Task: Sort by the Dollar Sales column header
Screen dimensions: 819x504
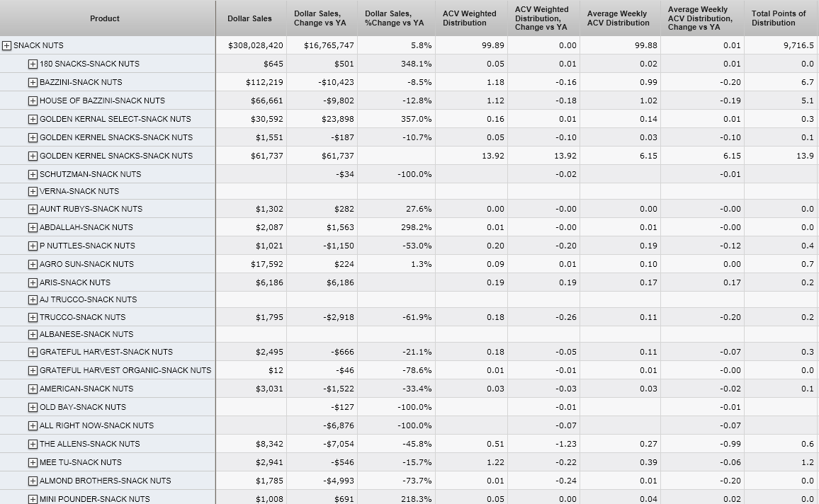Action: pyautogui.click(x=249, y=18)
